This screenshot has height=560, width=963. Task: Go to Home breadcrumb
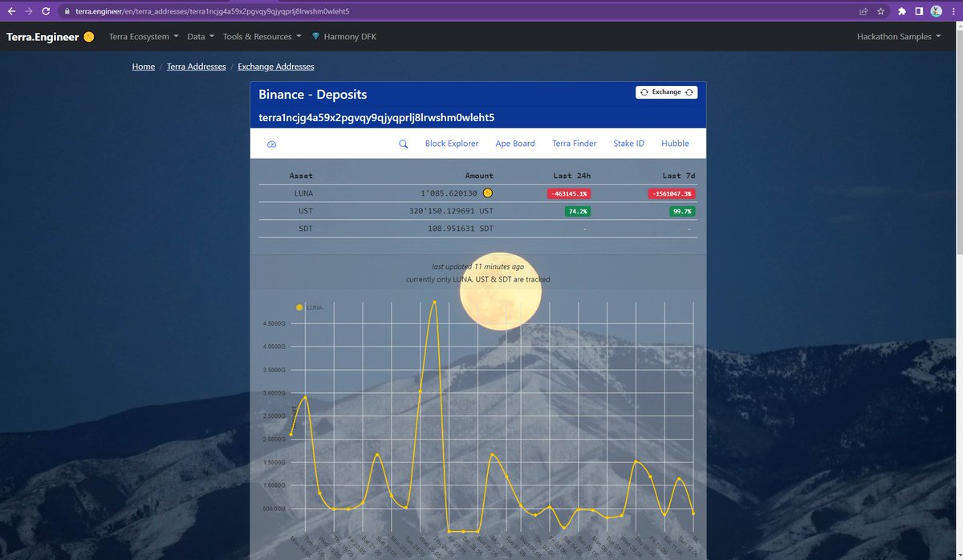[144, 67]
